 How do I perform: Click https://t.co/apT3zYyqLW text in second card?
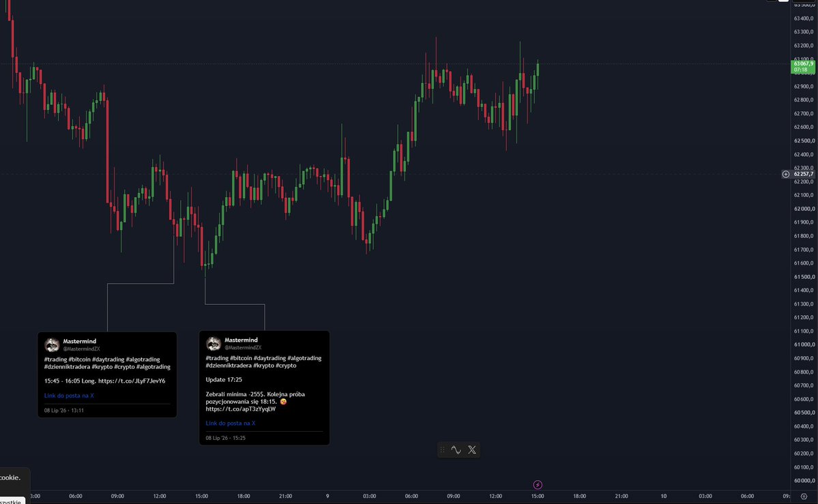pyautogui.click(x=241, y=409)
